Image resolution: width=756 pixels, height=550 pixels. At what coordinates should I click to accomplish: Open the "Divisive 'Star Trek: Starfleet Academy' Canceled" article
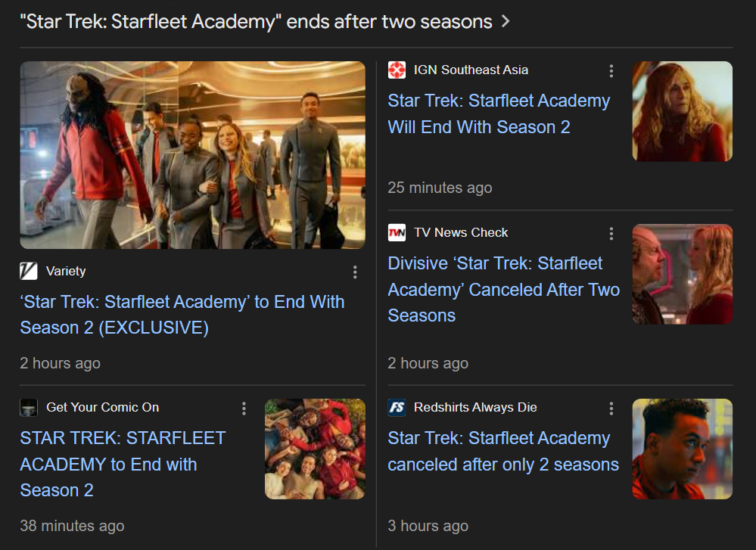point(504,289)
